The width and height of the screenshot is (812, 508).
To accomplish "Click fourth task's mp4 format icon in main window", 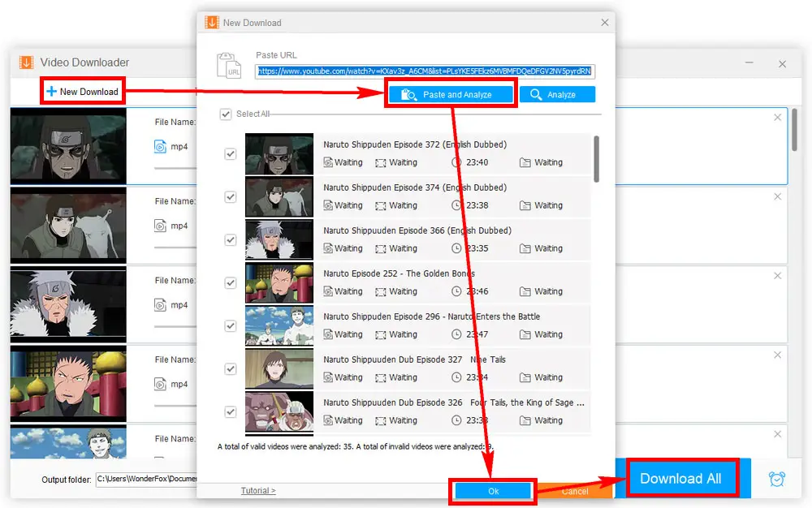I will point(160,384).
